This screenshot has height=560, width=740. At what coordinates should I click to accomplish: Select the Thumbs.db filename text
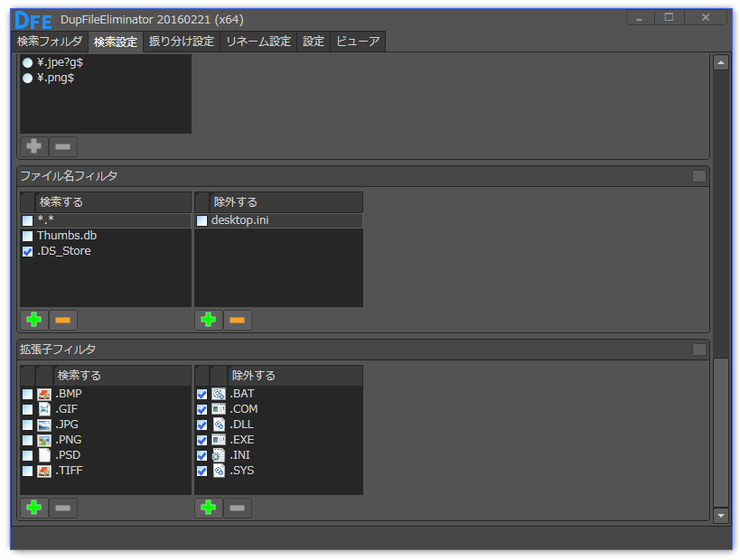tap(67, 236)
